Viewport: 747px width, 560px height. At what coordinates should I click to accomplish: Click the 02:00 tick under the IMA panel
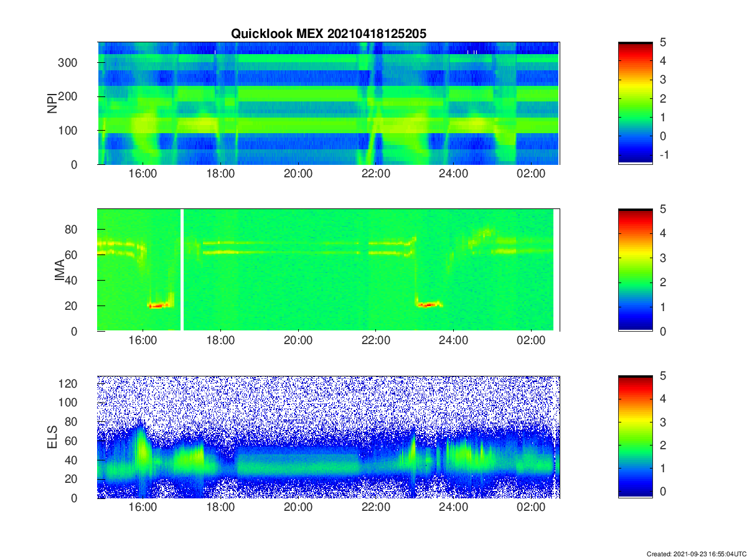click(531, 341)
